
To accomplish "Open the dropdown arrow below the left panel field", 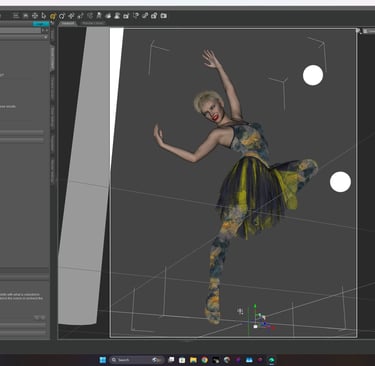I will [46, 37].
